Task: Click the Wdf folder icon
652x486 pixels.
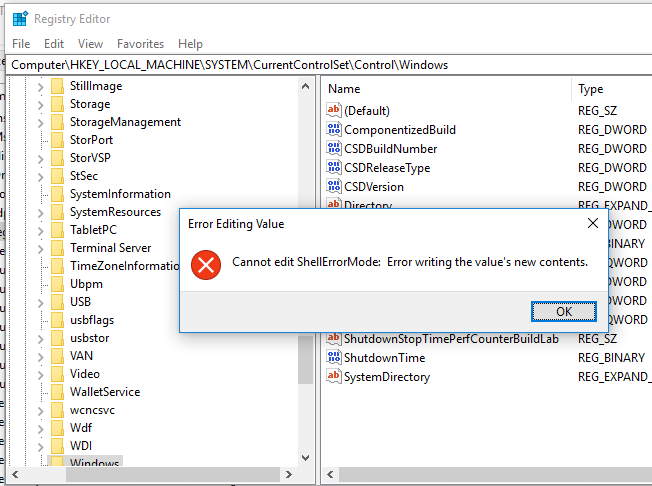Action: point(57,428)
